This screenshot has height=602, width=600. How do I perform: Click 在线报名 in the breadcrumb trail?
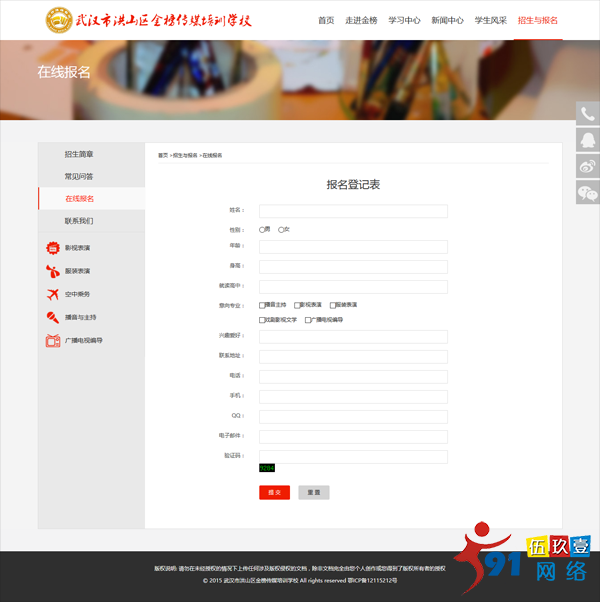pos(212,155)
